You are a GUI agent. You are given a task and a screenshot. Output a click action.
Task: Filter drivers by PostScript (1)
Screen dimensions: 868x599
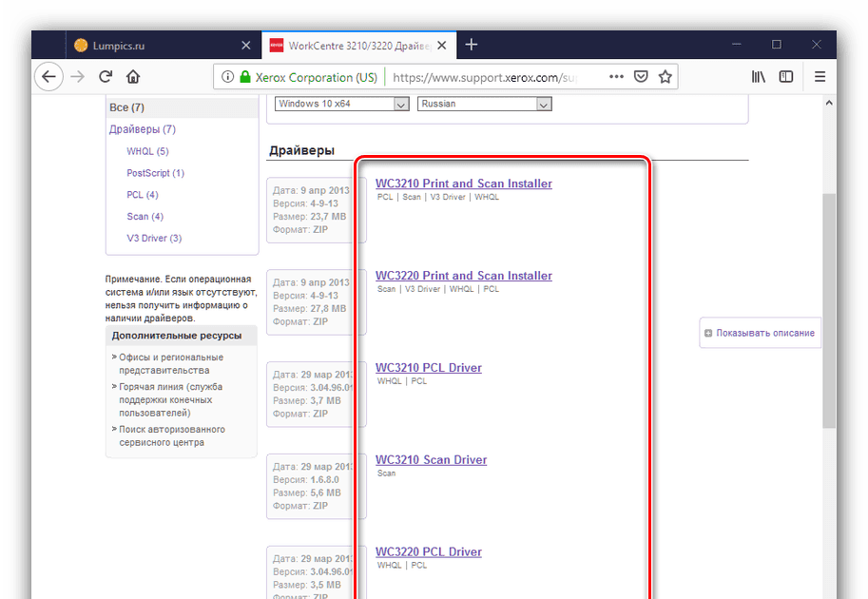pyautogui.click(x=156, y=173)
